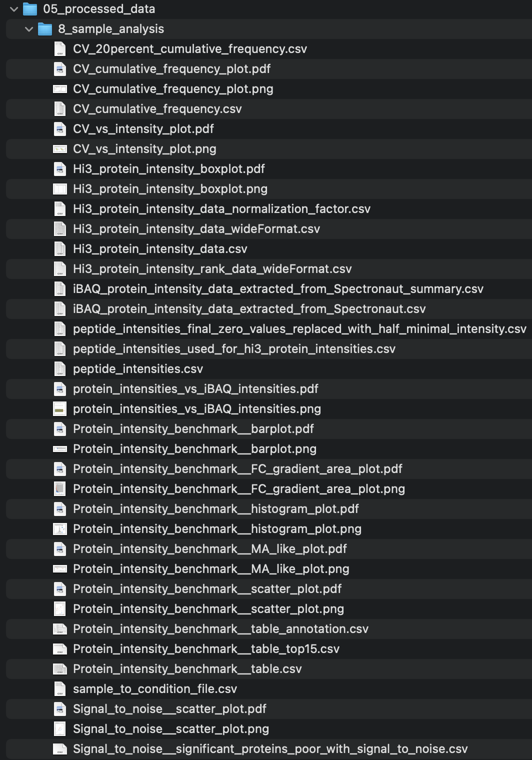Select file name Signal_to_noise__scatter_plot.png
The width and height of the screenshot is (532, 760).
pos(171,729)
